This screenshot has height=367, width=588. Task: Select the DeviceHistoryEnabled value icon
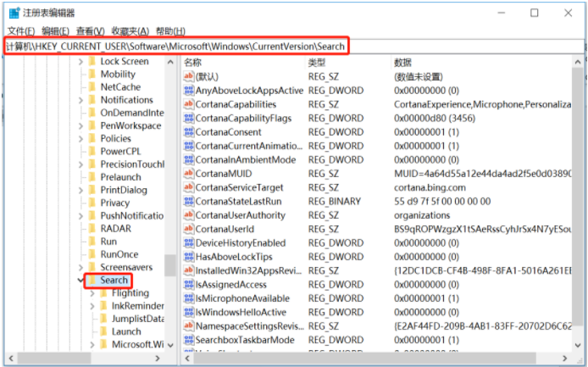point(189,243)
